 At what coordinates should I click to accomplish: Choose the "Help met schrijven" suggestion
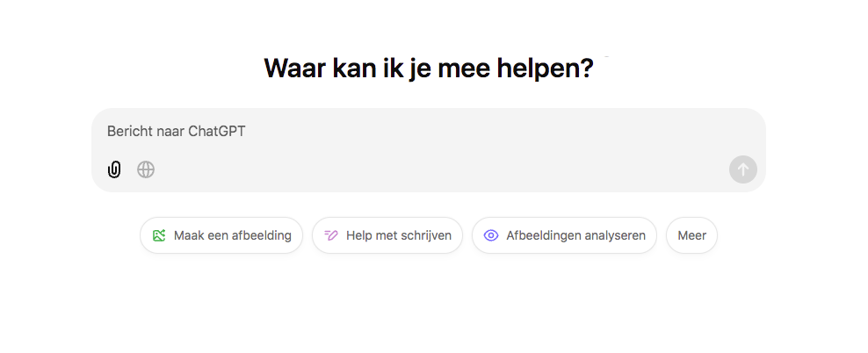coord(387,235)
